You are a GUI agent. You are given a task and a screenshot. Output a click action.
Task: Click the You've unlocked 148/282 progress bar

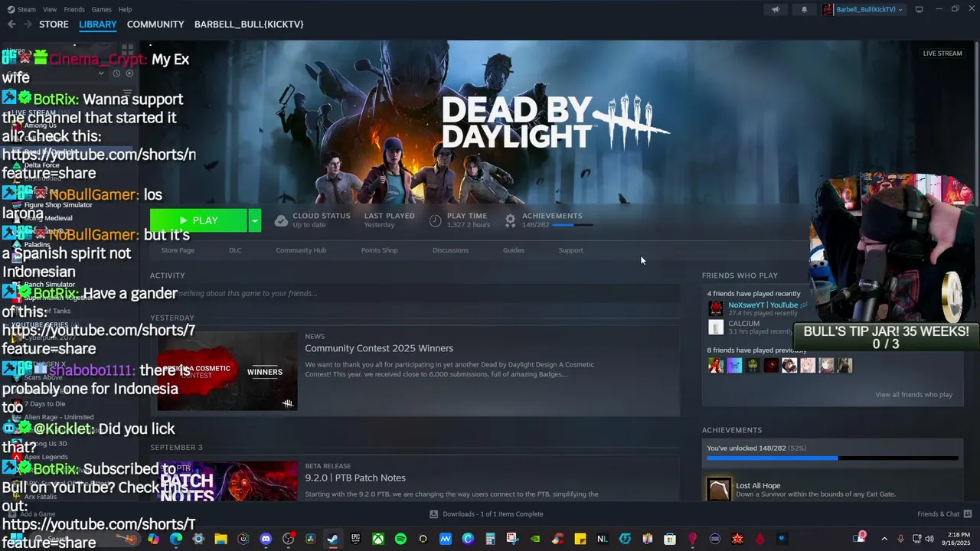(832, 458)
